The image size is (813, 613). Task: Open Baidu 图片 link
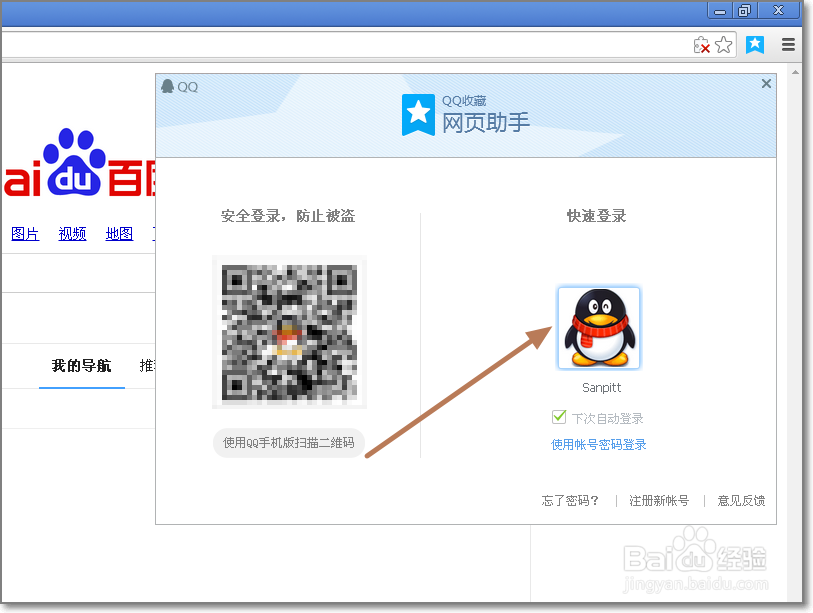tap(25, 234)
